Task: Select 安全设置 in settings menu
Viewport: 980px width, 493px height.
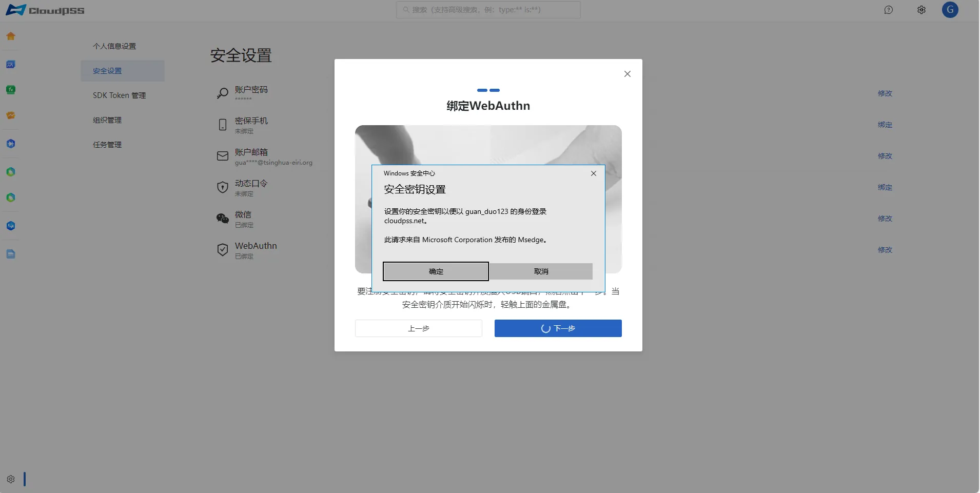Action: pos(123,71)
